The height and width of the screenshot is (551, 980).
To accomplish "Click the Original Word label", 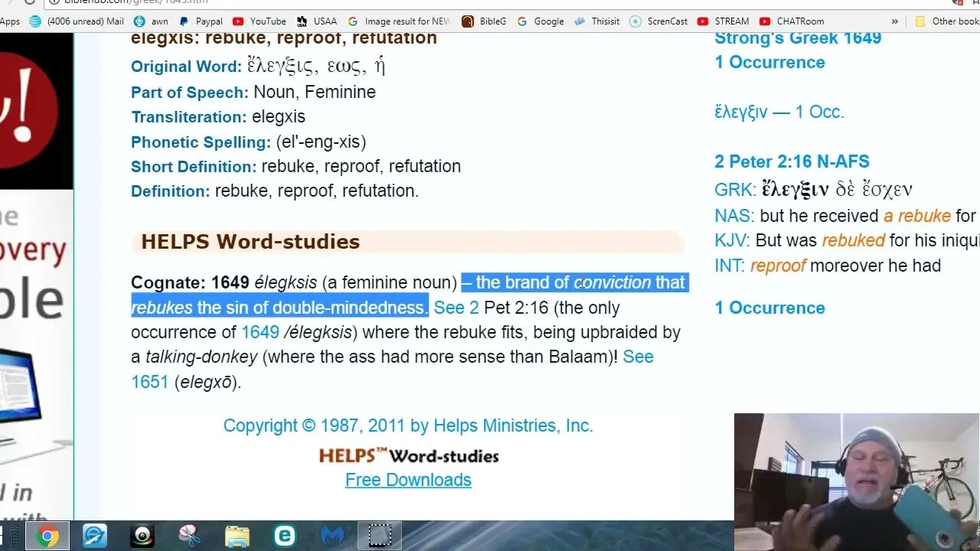I will pyautogui.click(x=186, y=67).
